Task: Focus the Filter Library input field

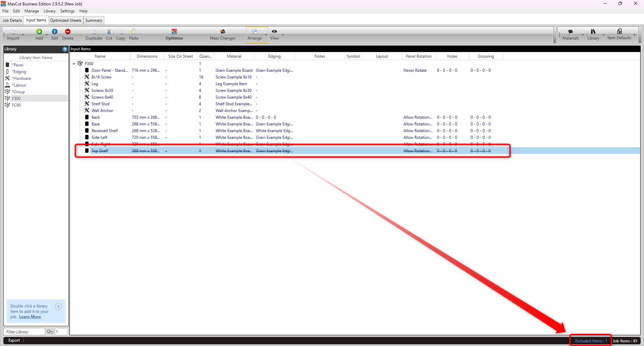Action: 24,332
